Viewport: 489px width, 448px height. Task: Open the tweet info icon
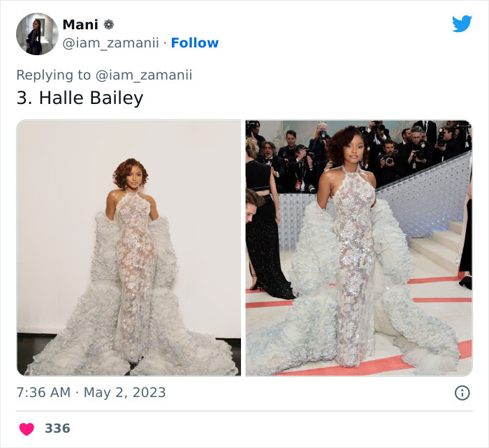pyautogui.click(x=462, y=393)
